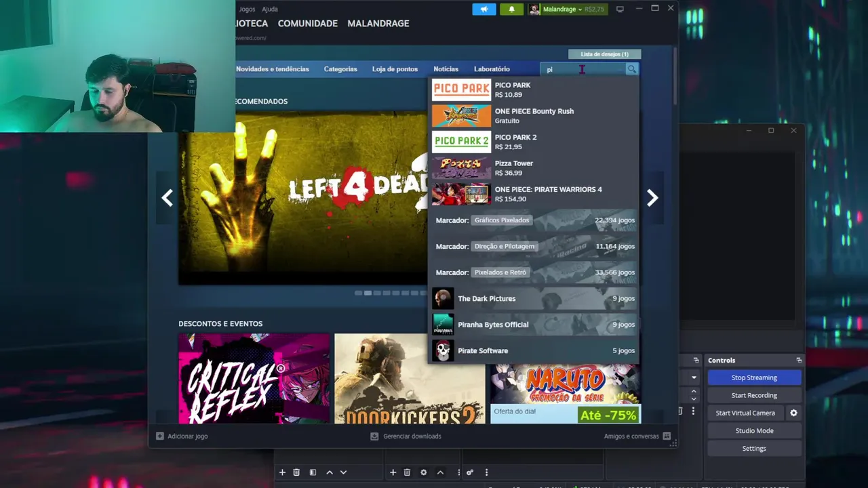Go to next carousel slide arrow
The width and height of the screenshot is (868, 488).
point(652,197)
